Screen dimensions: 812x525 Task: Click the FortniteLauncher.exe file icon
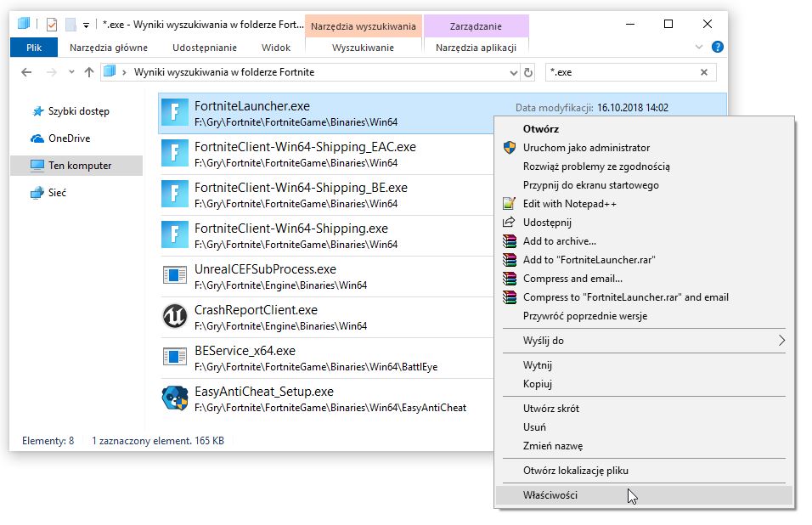[x=174, y=113]
